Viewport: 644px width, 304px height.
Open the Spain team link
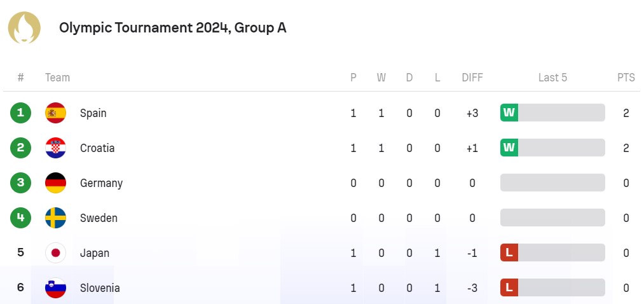click(x=93, y=113)
